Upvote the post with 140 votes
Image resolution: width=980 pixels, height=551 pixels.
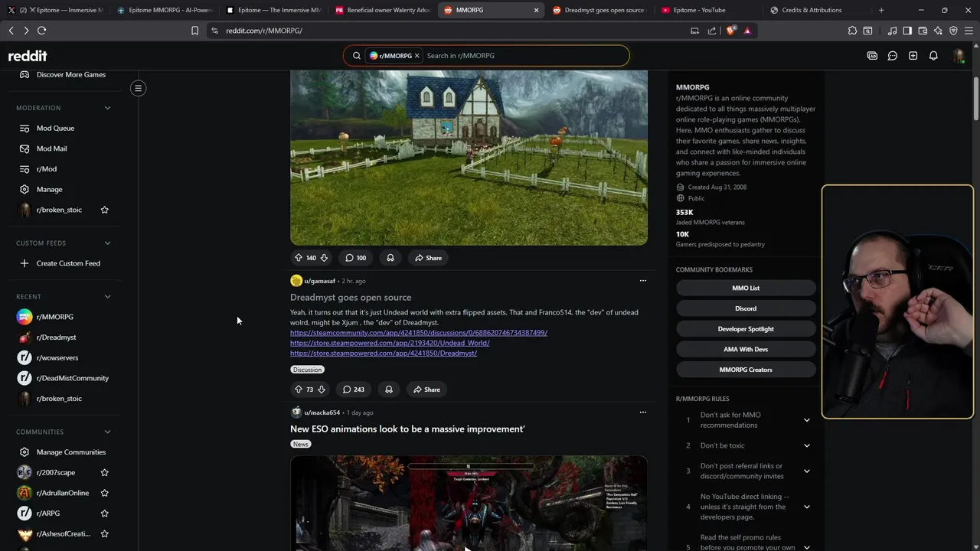[x=299, y=258]
